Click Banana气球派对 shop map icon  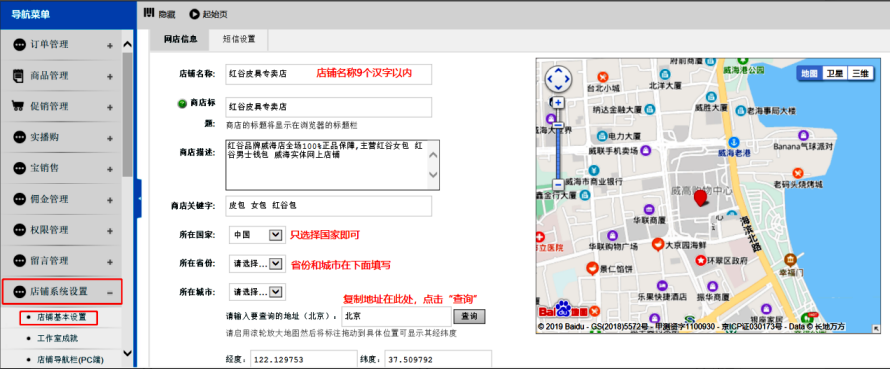(803, 136)
